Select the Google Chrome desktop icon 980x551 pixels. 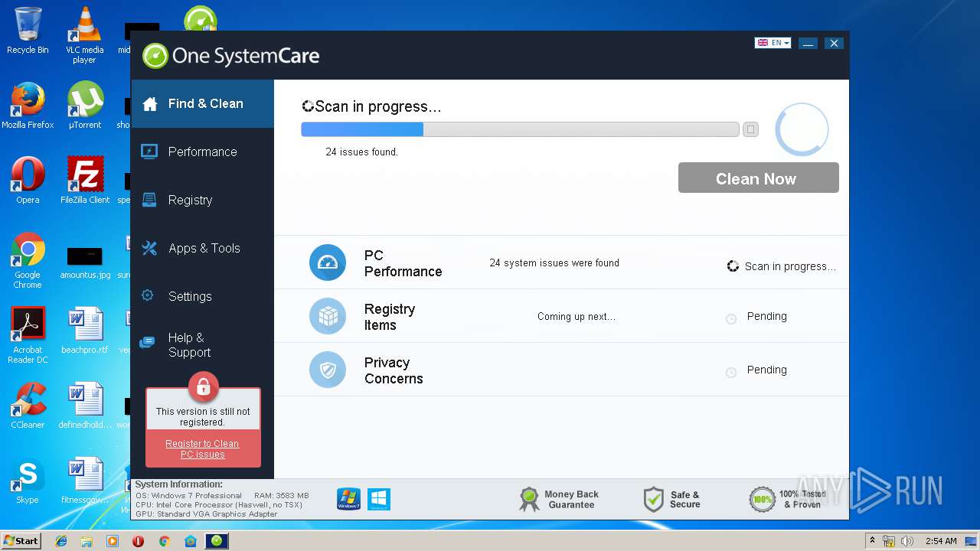pyautogui.click(x=28, y=260)
